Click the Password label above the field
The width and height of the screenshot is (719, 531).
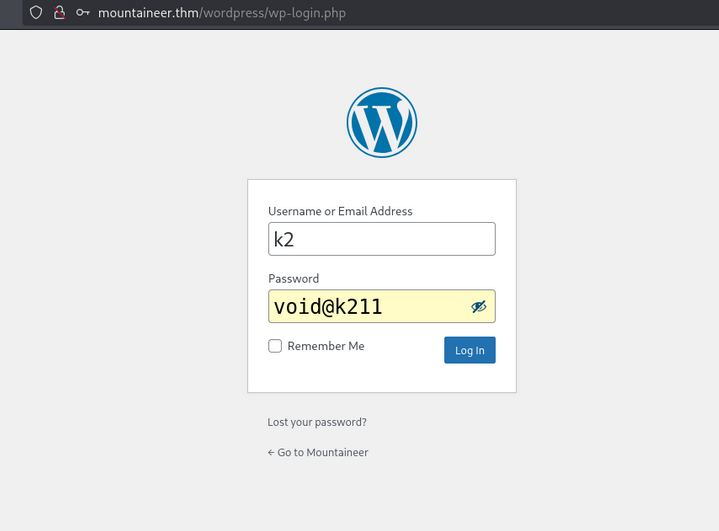tap(293, 279)
